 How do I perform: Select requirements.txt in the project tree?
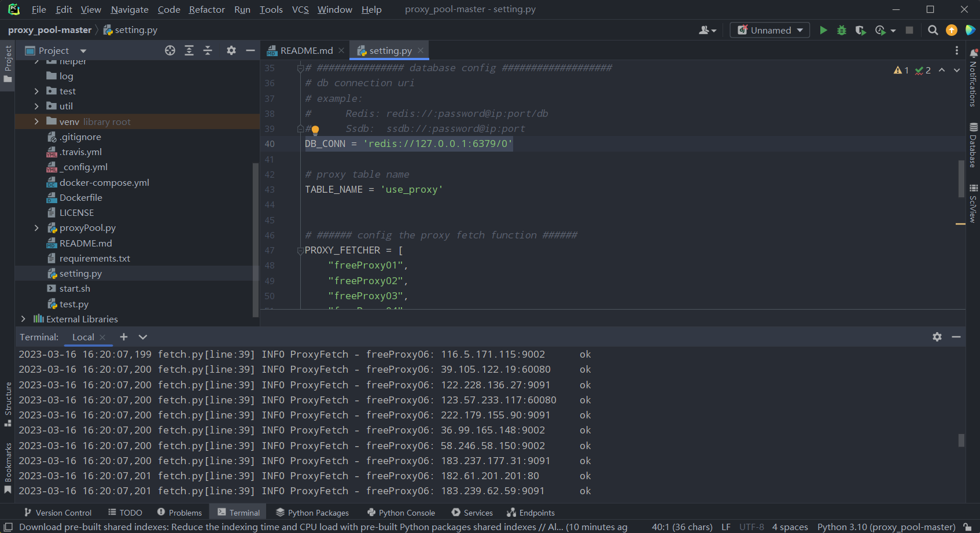[95, 259]
